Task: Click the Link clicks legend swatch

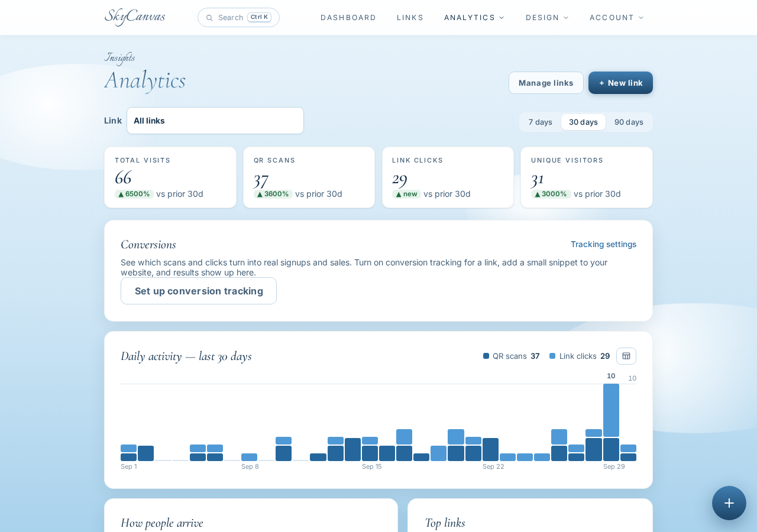Action: click(552, 356)
